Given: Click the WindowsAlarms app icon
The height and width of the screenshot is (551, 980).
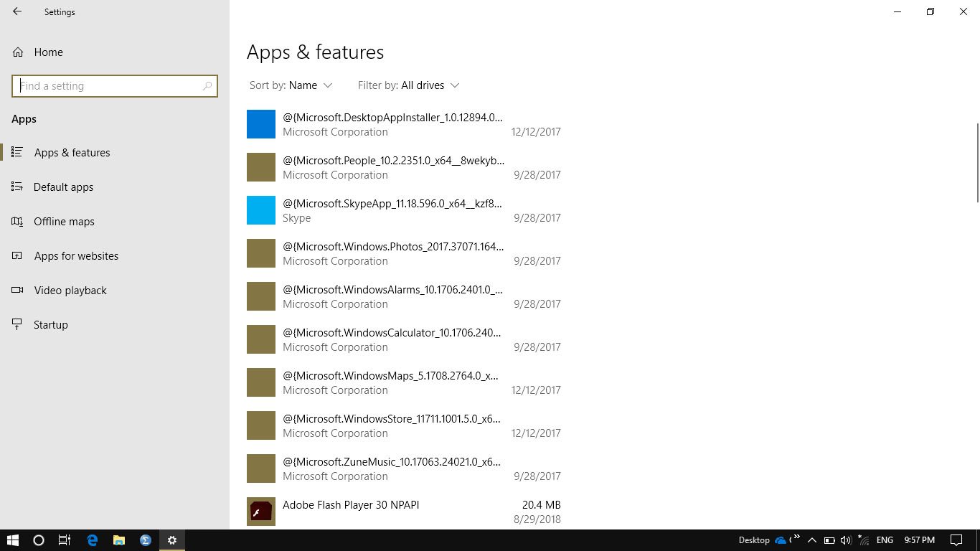Looking at the screenshot, I should (x=261, y=296).
